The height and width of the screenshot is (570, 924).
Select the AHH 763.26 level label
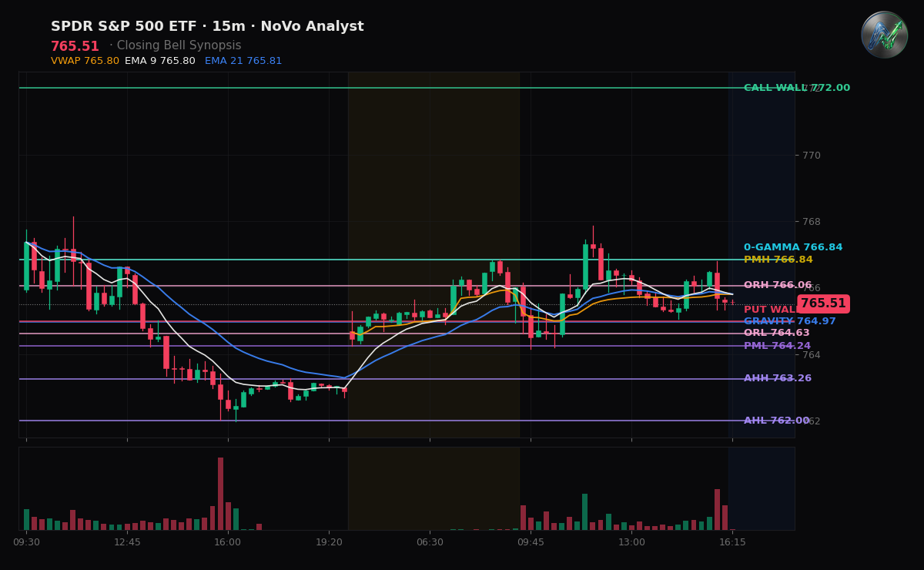click(x=778, y=378)
